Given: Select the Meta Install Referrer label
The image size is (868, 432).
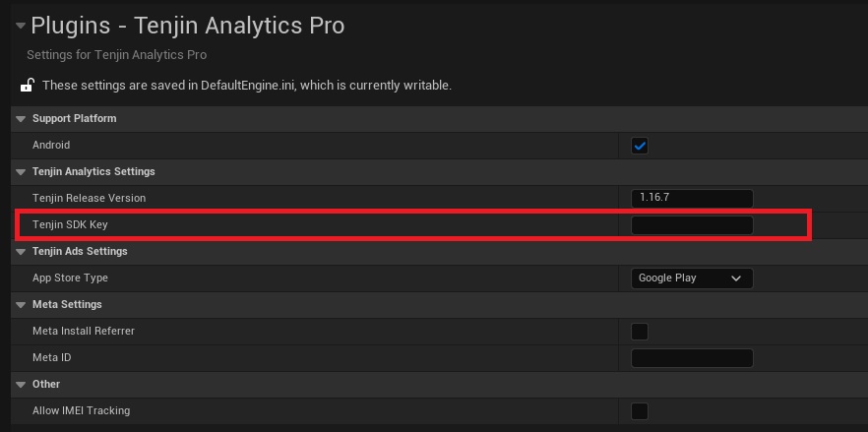Looking at the screenshot, I should click(x=84, y=332).
